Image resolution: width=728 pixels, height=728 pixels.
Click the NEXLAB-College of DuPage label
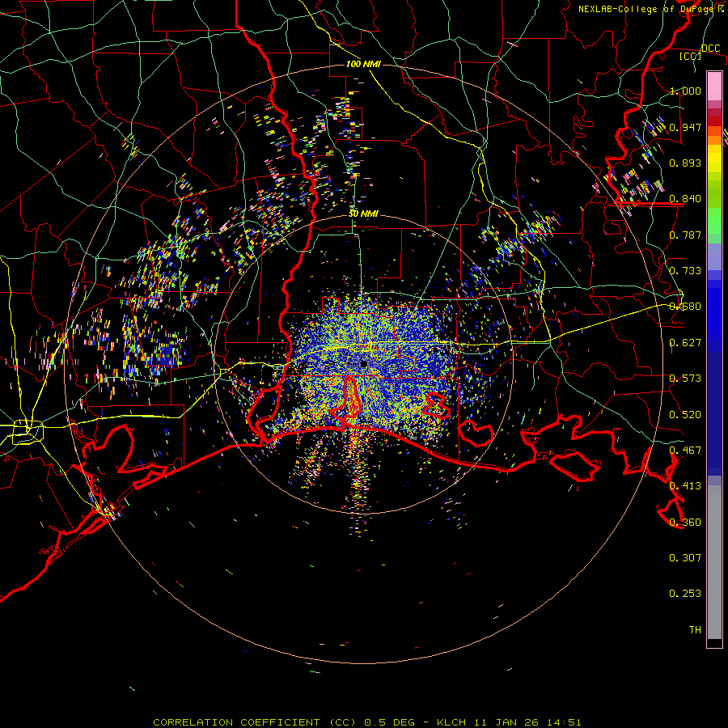click(647, 9)
